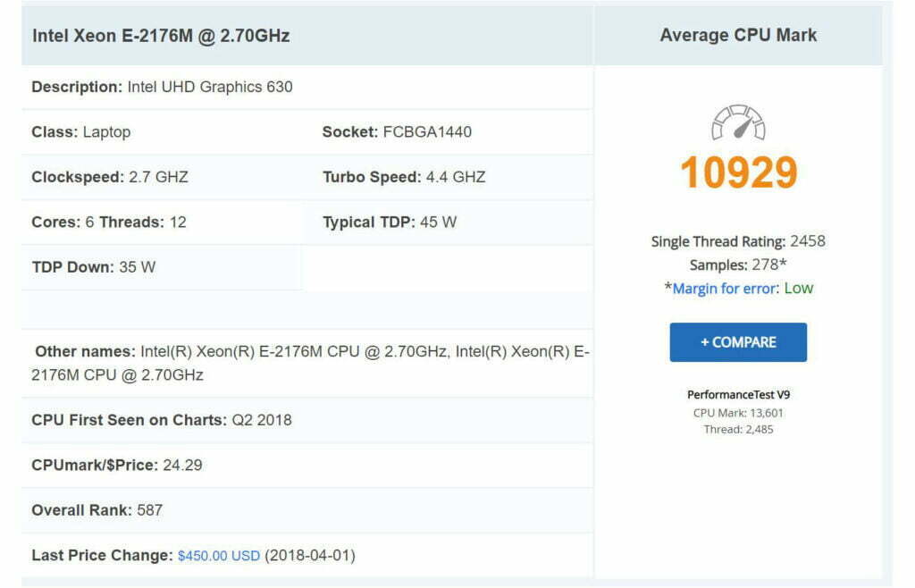The width and height of the screenshot is (915, 588).
Task: Click the Low margin value
Action: click(x=799, y=288)
